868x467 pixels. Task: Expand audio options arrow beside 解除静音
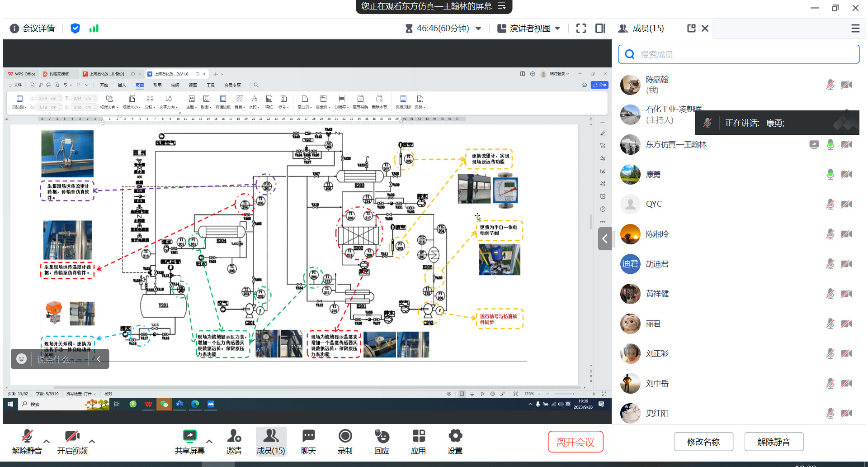tap(47, 441)
